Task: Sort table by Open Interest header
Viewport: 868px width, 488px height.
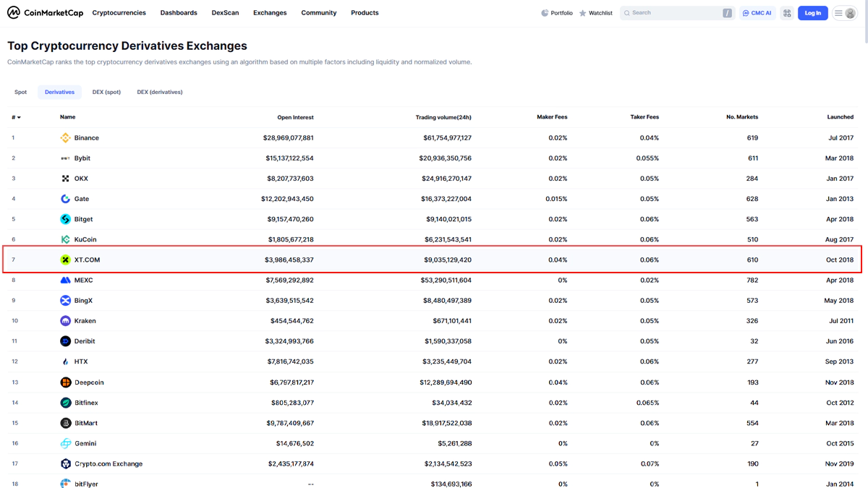Action: click(x=295, y=117)
